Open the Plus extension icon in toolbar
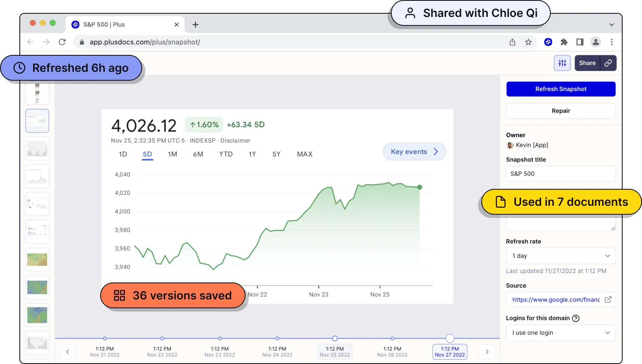Image resolution: width=642 pixels, height=364 pixels. pyautogui.click(x=548, y=42)
